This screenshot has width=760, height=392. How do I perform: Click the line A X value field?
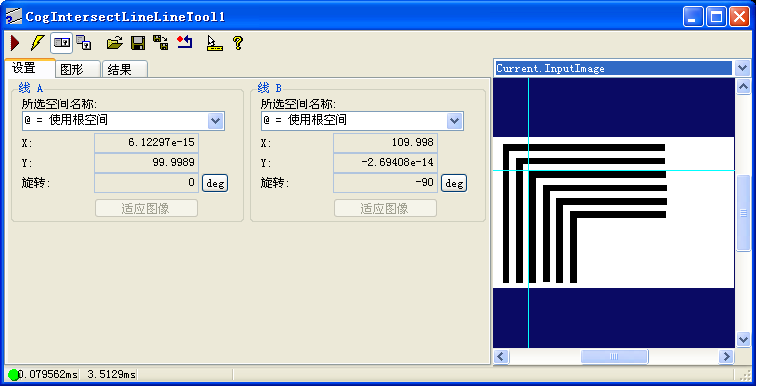tap(146, 142)
